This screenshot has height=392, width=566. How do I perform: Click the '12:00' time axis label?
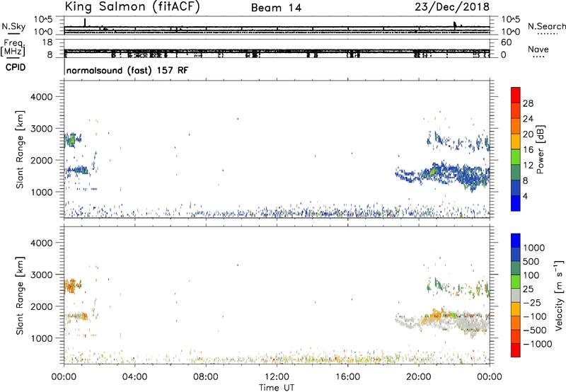click(277, 377)
